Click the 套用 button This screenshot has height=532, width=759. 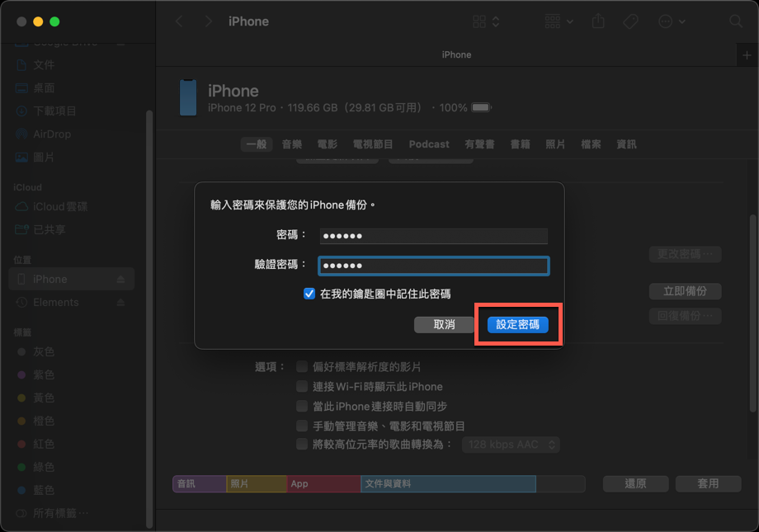[708, 483]
